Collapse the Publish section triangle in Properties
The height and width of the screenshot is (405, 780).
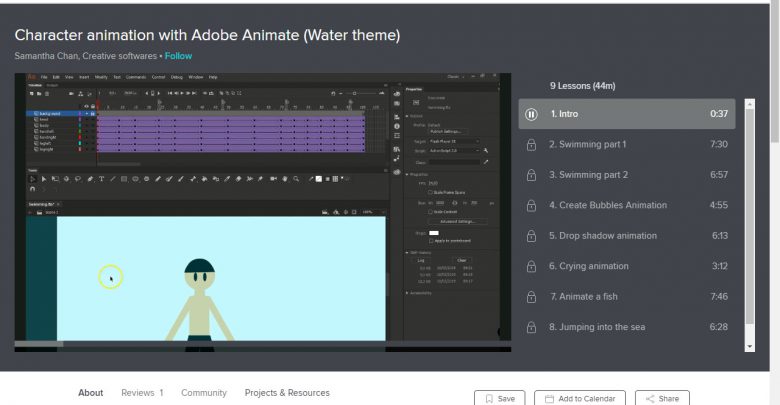tap(407, 116)
